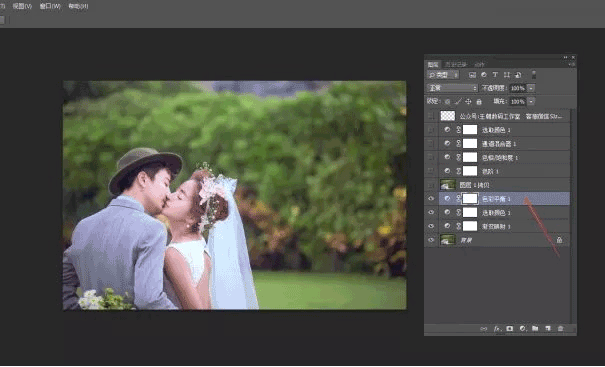
Task: Select the 色彩平衡 1 layer name
Action: click(496, 199)
